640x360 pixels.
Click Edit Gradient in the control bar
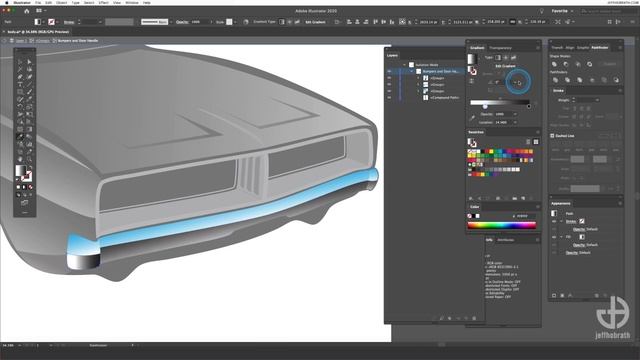[x=316, y=22]
